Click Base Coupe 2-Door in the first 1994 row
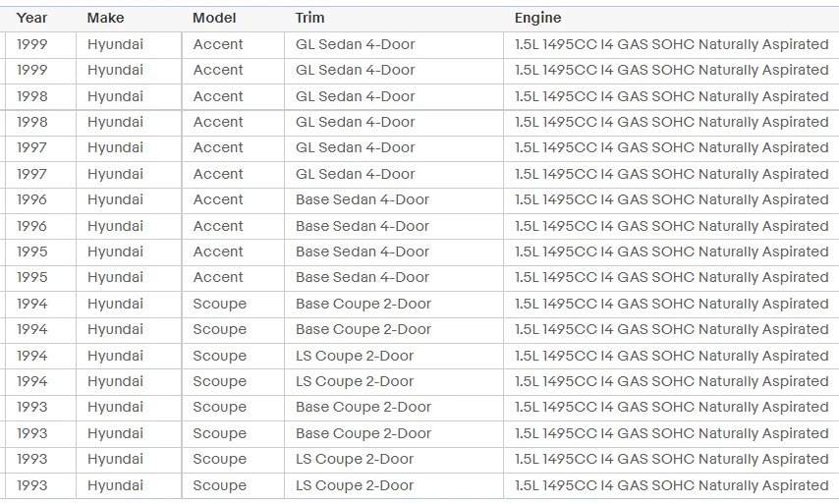The image size is (839, 504). pyautogui.click(x=363, y=304)
